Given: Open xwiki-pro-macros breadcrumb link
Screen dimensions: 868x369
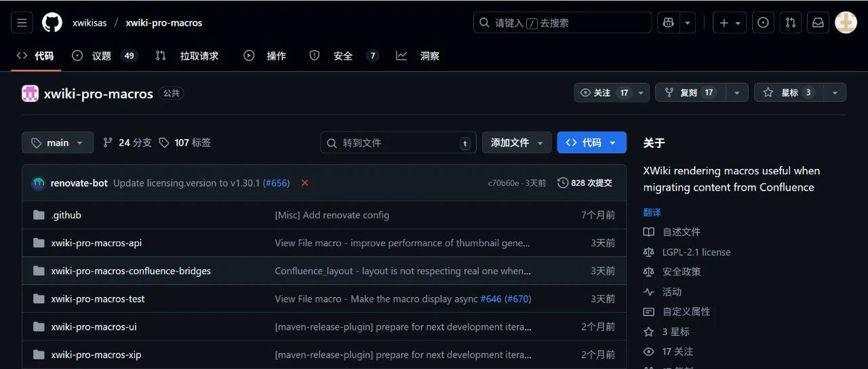Looking at the screenshot, I should pyautogui.click(x=164, y=22).
